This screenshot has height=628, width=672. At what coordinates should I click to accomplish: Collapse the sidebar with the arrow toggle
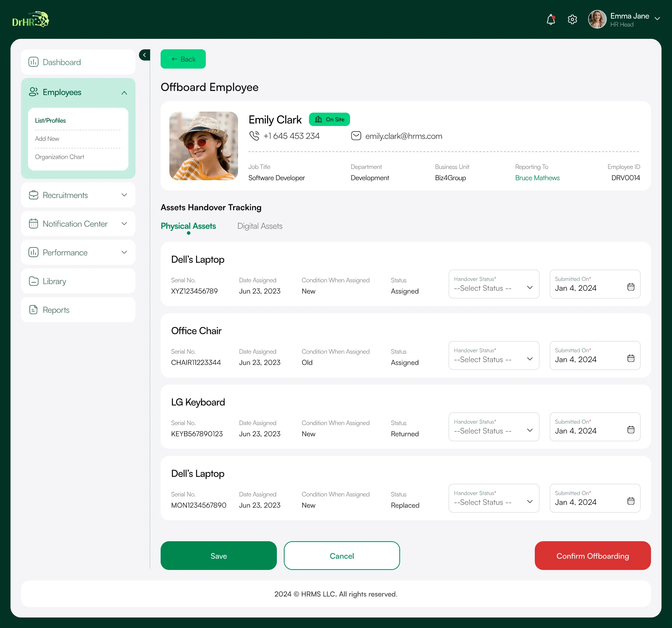click(145, 55)
